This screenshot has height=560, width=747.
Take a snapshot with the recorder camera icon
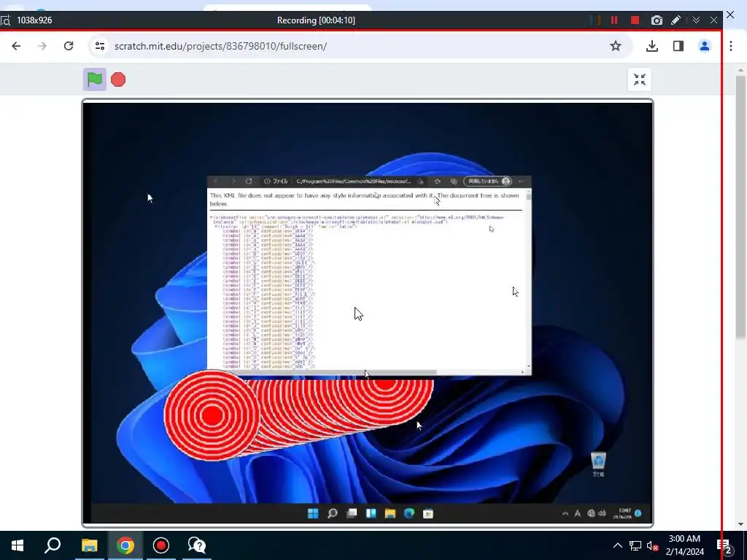coord(657,20)
